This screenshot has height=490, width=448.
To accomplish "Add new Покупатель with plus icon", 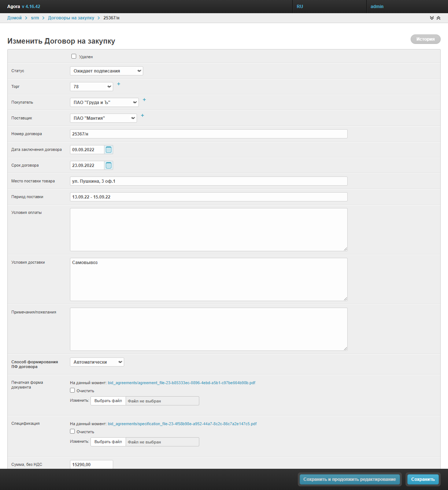I will 144,100.
